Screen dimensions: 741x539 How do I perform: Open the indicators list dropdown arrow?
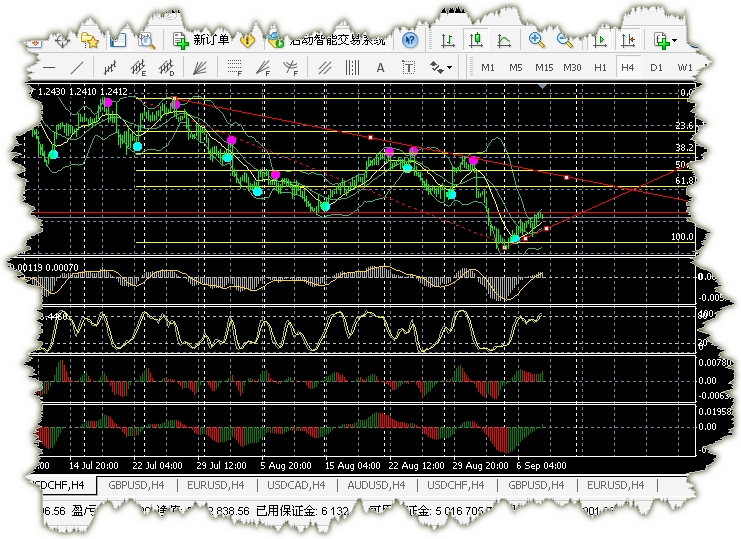pos(674,41)
